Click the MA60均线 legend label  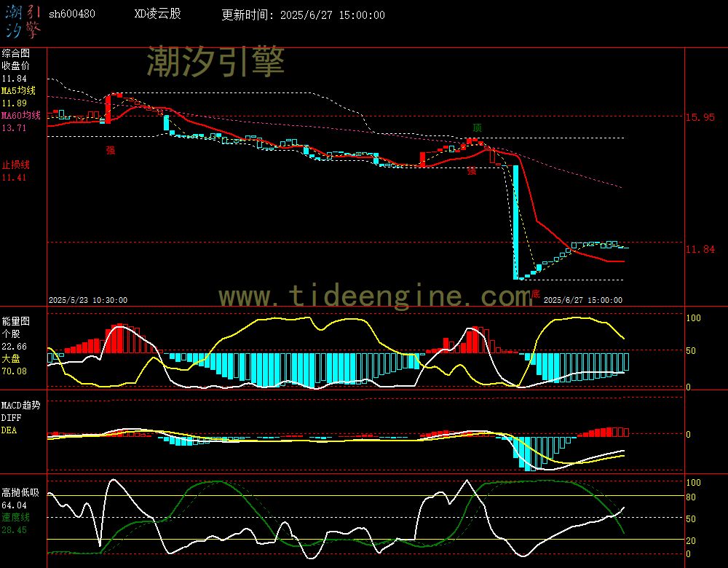pyautogui.click(x=21, y=115)
